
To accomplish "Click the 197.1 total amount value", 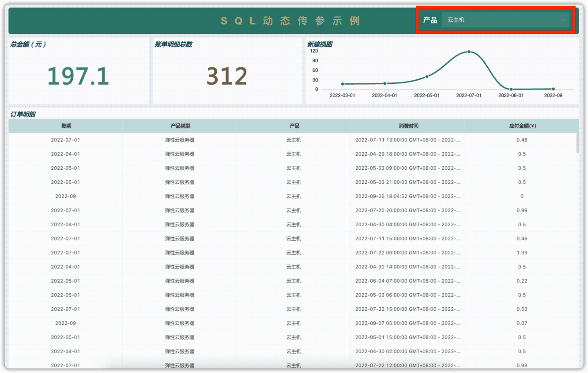I will click(x=78, y=76).
